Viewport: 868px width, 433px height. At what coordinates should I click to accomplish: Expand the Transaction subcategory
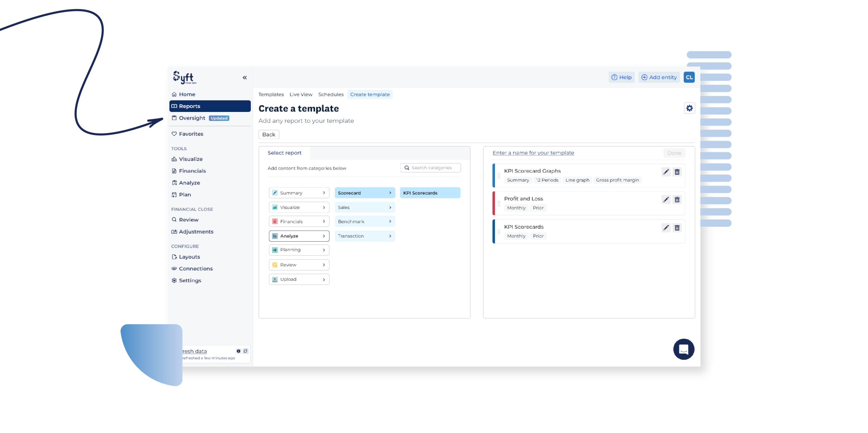(x=365, y=236)
